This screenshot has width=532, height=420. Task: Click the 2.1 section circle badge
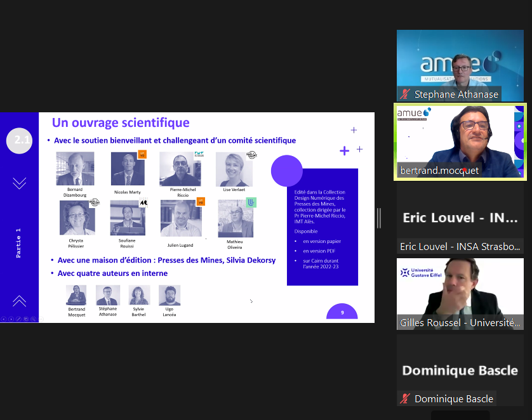pos(19,140)
